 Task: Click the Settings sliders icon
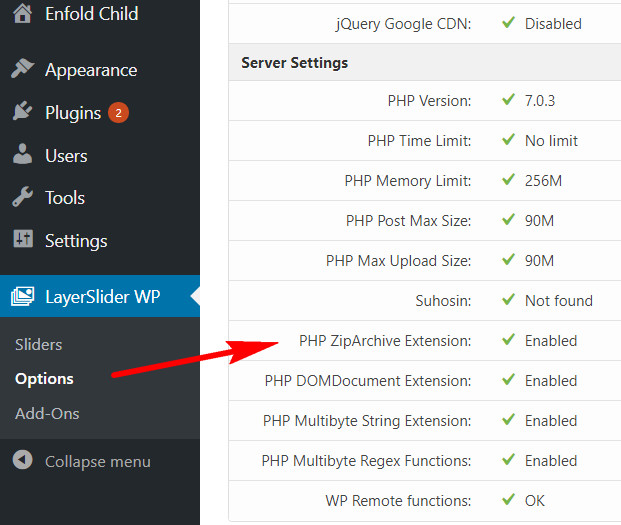pos(22,240)
